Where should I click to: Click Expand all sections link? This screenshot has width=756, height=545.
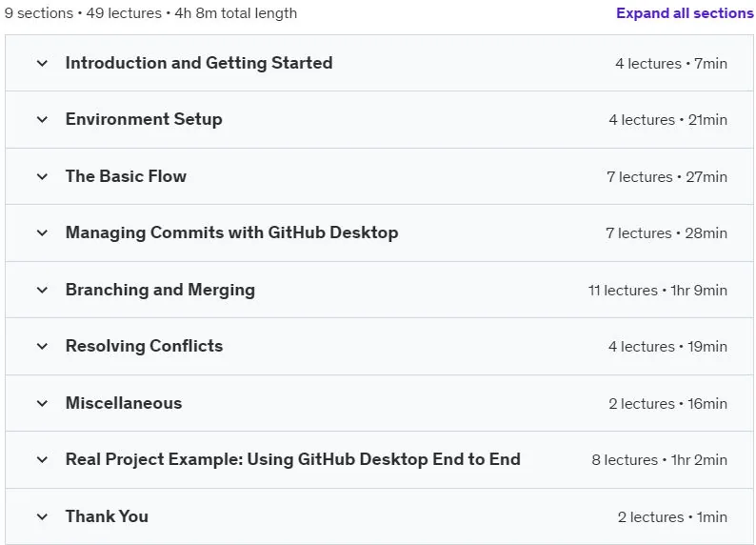(x=685, y=13)
